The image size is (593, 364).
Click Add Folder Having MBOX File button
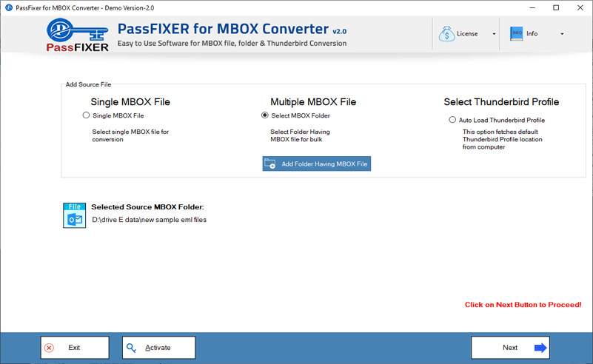[x=317, y=164]
